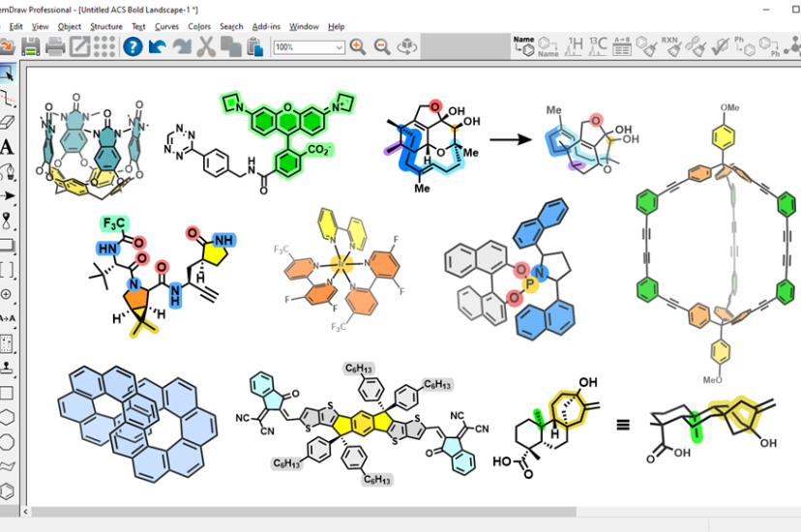Open the A→B reaction table icon
The image size is (801, 532).
click(x=622, y=46)
